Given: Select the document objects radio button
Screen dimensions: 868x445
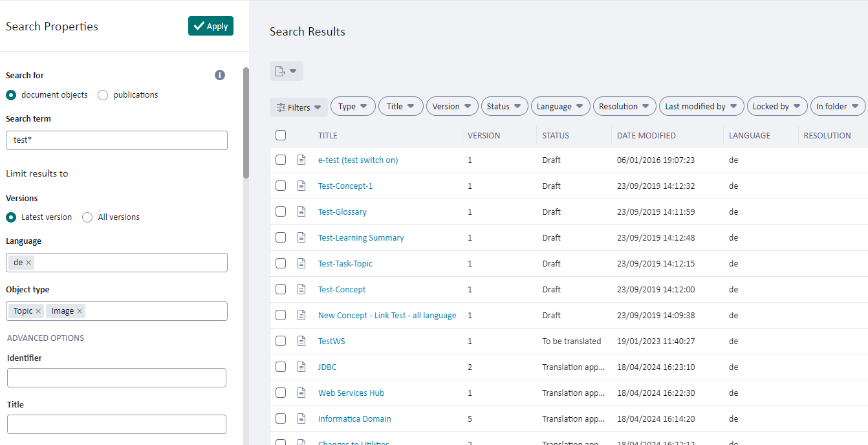Looking at the screenshot, I should pyautogui.click(x=11, y=95).
